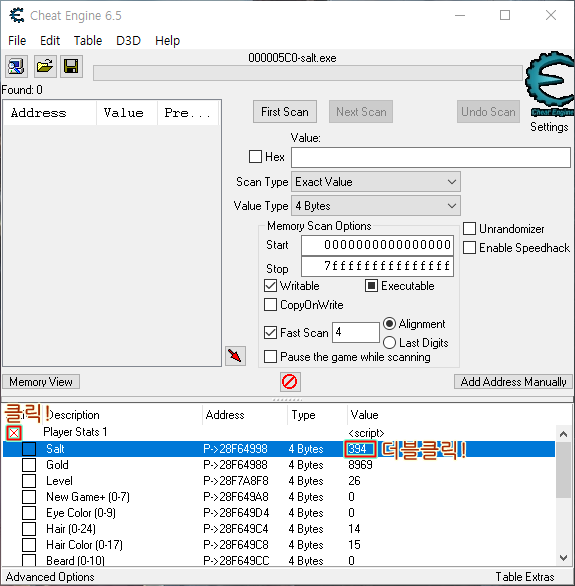
Task: Open the process list (computer icon)
Action: (x=16, y=67)
